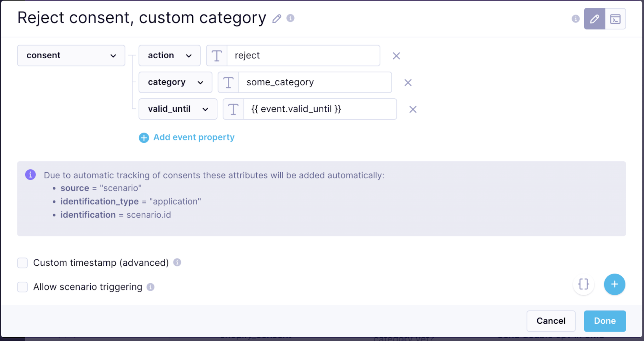Switch to visual editor mode (pencil button)
Image resolution: width=644 pixels, height=341 pixels.
pos(594,19)
